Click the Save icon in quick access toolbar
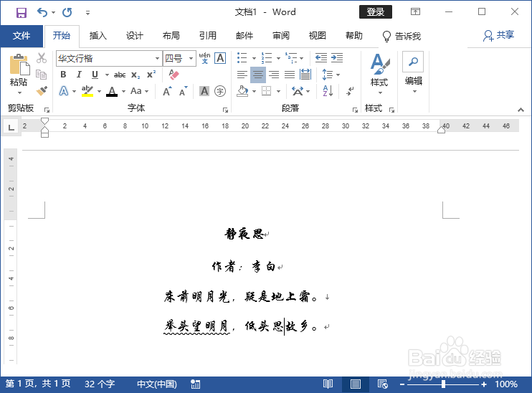The width and height of the screenshot is (532, 393). click(x=22, y=13)
